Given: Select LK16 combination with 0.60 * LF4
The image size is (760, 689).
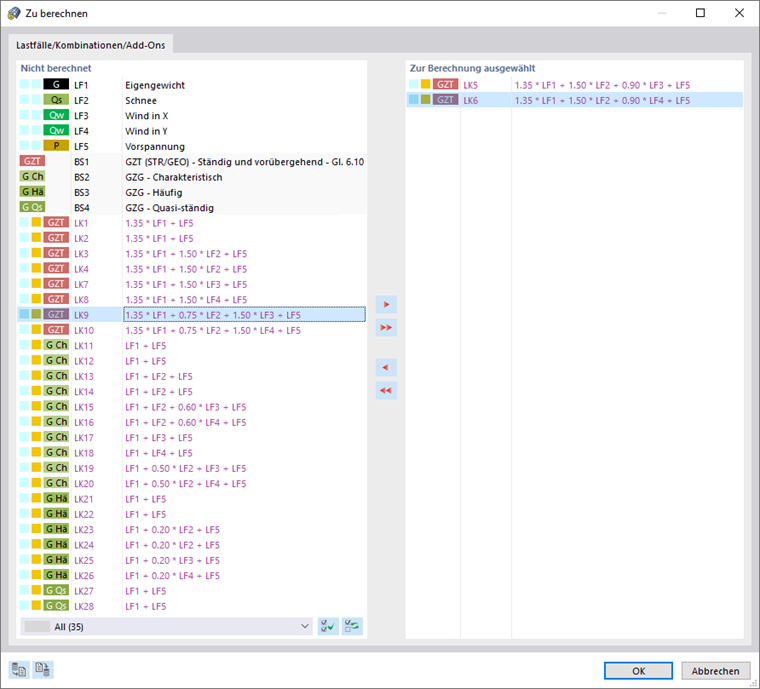Looking at the screenshot, I should 192,423.
